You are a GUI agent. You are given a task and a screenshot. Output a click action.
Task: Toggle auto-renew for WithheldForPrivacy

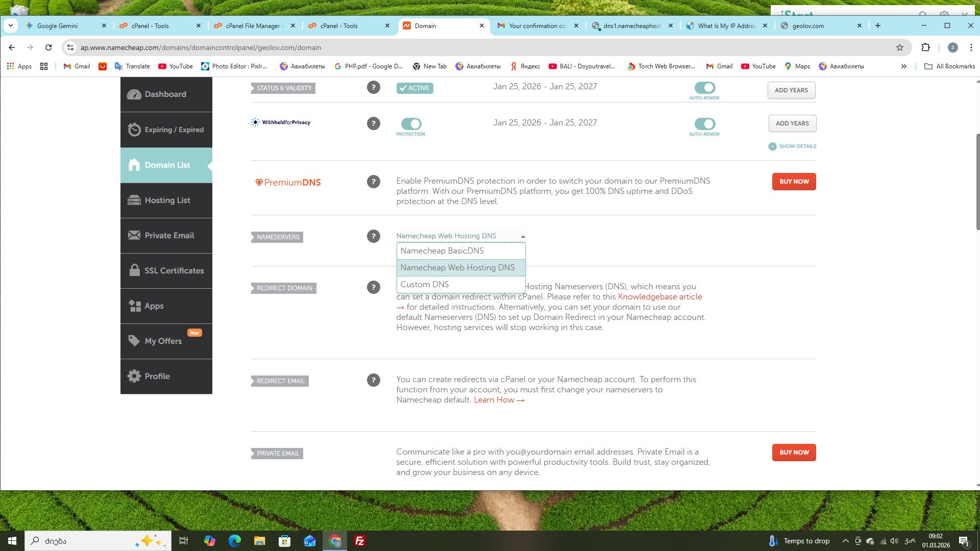[x=704, y=124]
